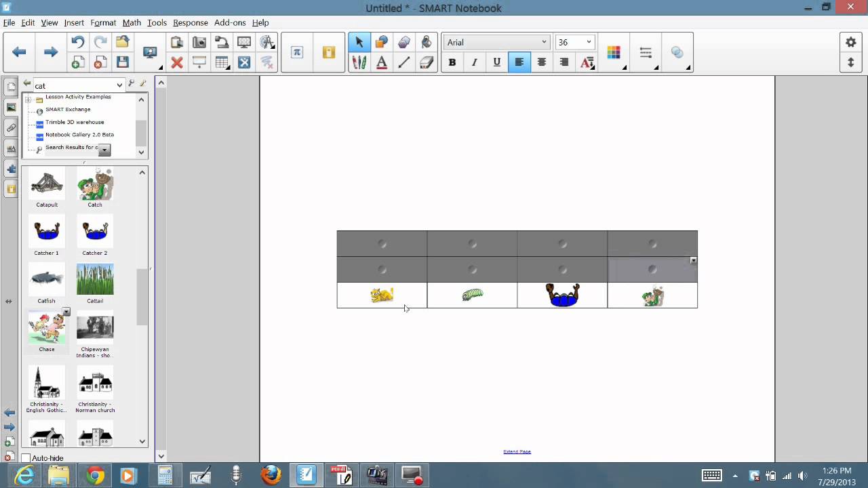868x488 pixels.
Task: Open the Math equation editor
Action: (x=296, y=52)
